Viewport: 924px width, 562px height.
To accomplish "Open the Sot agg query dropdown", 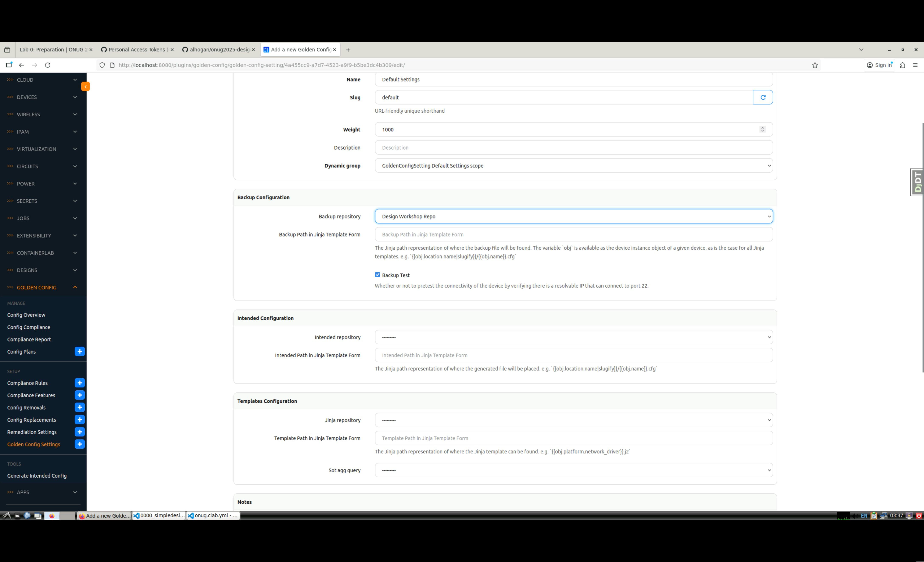I will click(x=573, y=470).
